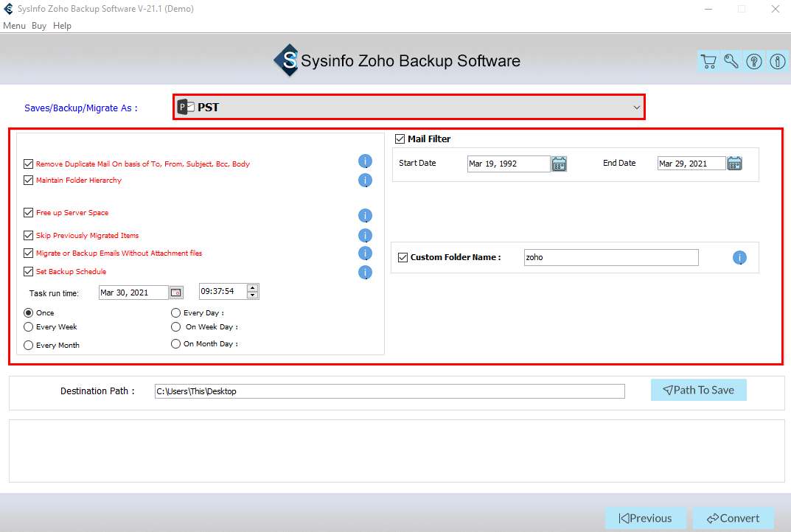The width and height of the screenshot is (791, 532).
Task: Decrease task run time with down arrow
Action: coord(252,295)
